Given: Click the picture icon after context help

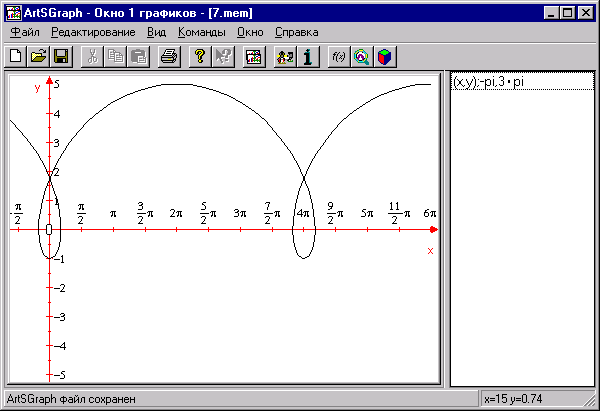Looking at the screenshot, I should (253, 57).
